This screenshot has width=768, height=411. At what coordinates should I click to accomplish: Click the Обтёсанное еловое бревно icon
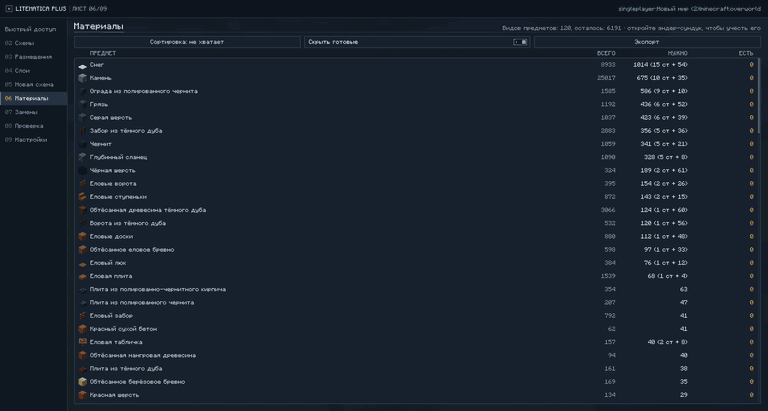(x=82, y=250)
